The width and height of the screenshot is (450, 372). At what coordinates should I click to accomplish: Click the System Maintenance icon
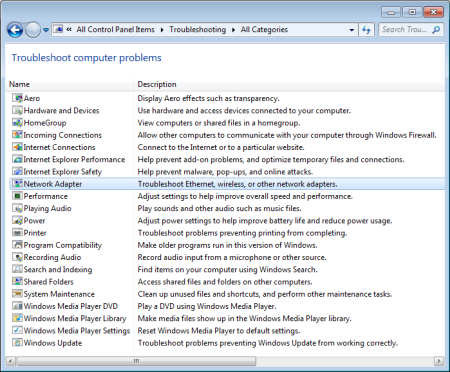(x=17, y=294)
